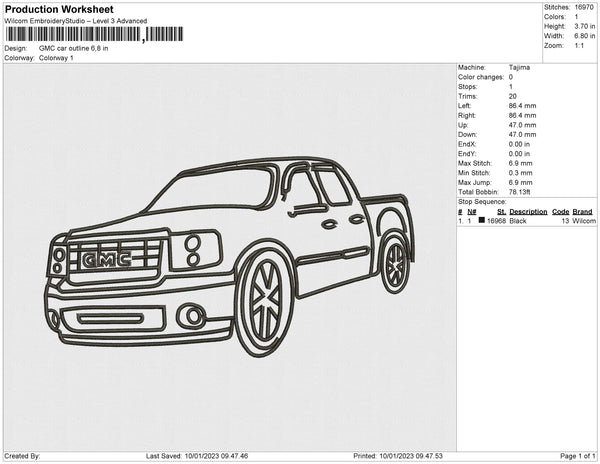
Task: Click the Machine value Tajima
Action: pyautogui.click(x=520, y=68)
